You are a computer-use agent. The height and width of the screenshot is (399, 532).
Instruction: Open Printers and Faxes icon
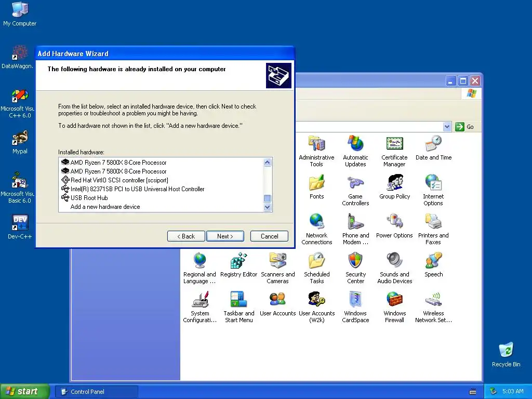(x=433, y=229)
